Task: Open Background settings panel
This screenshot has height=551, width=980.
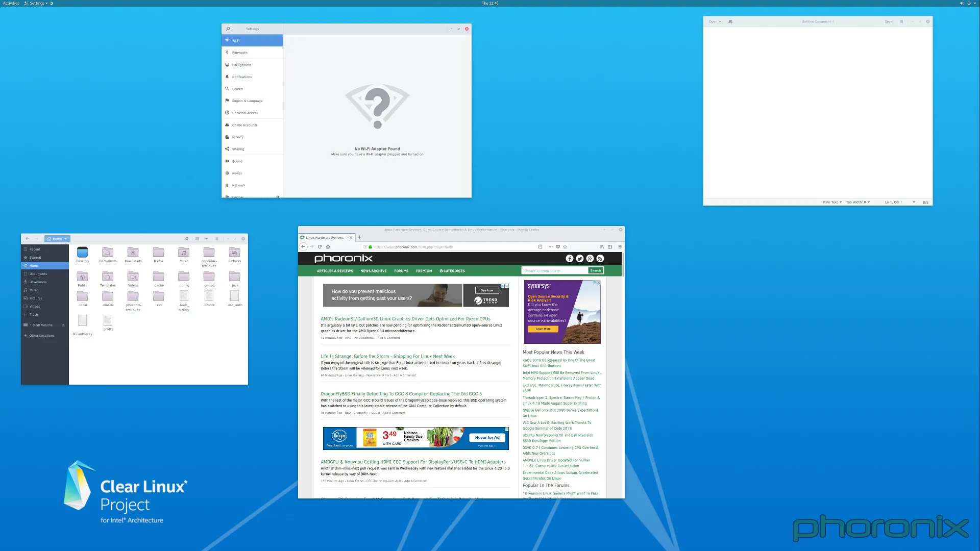Action: tap(252, 65)
